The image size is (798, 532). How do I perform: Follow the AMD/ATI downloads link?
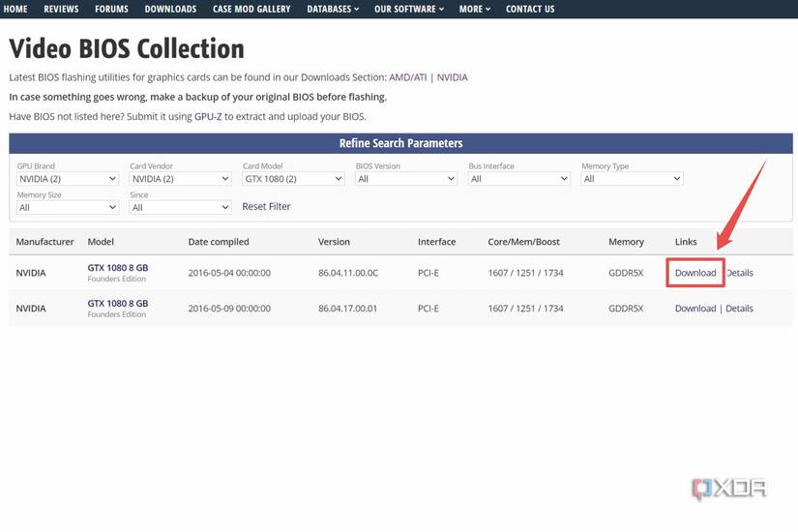point(407,77)
